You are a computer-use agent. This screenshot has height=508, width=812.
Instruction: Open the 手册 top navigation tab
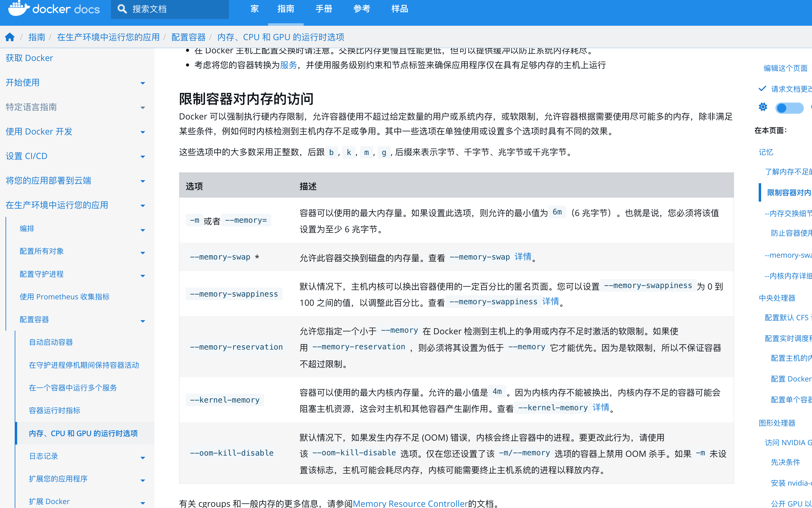[x=324, y=9]
